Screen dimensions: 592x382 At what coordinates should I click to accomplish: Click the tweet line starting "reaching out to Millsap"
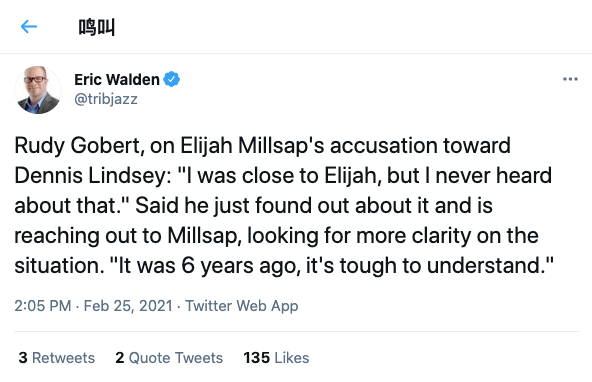point(276,236)
